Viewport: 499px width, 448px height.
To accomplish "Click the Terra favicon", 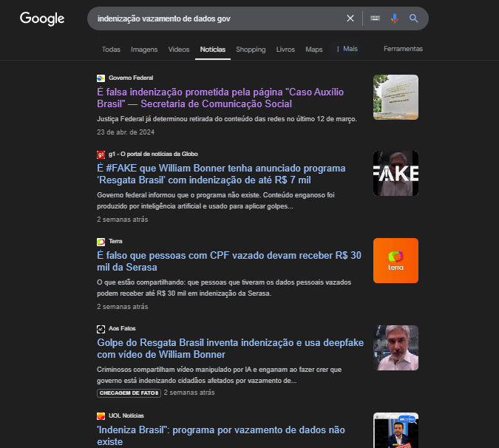I will pyautogui.click(x=101, y=242).
